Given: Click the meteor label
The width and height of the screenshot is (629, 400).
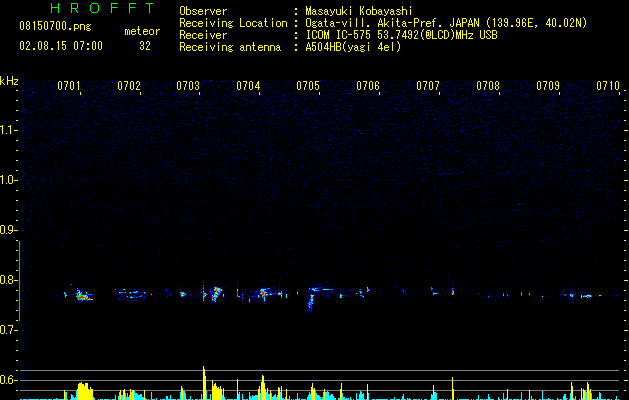Looking at the screenshot, I should click(142, 31).
